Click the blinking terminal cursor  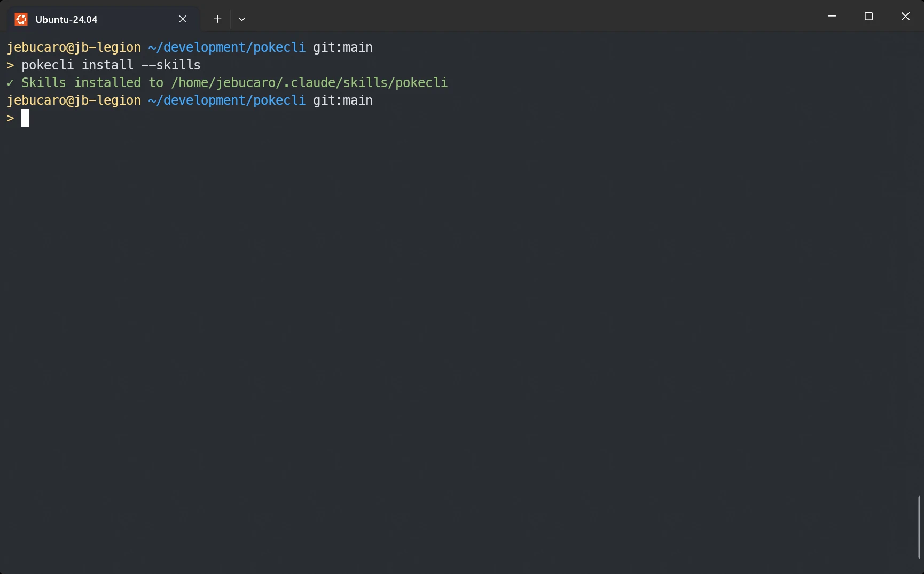pyautogui.click(x=25, y=118)
